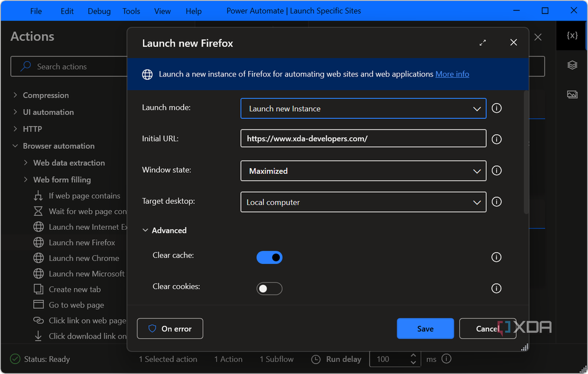Click the Save button
This screenshot has height=374, width=588.
(425, 329)
